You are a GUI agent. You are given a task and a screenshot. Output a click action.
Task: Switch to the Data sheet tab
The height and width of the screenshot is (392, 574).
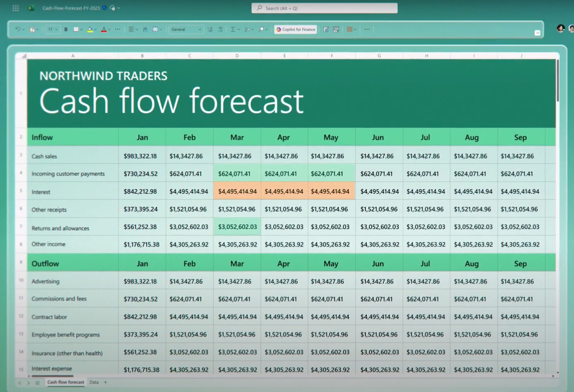(x=94, y=382)
